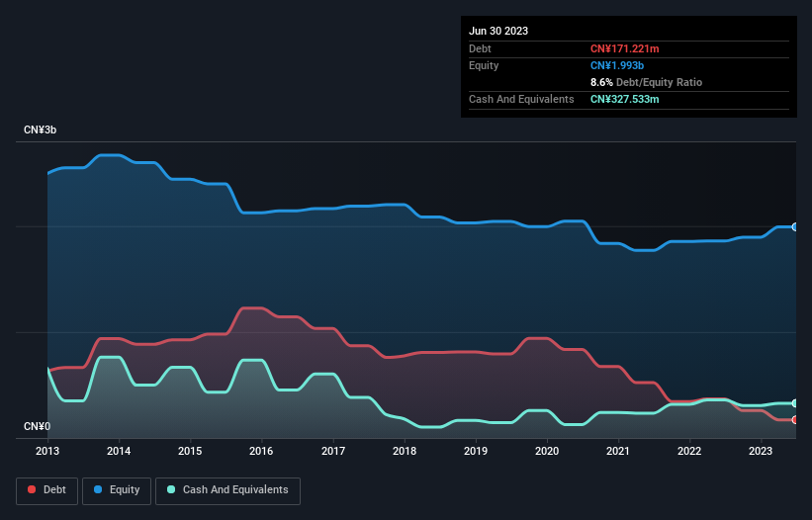
Task: Click the red Debt endpoint marker
Action: pos(795,419)
